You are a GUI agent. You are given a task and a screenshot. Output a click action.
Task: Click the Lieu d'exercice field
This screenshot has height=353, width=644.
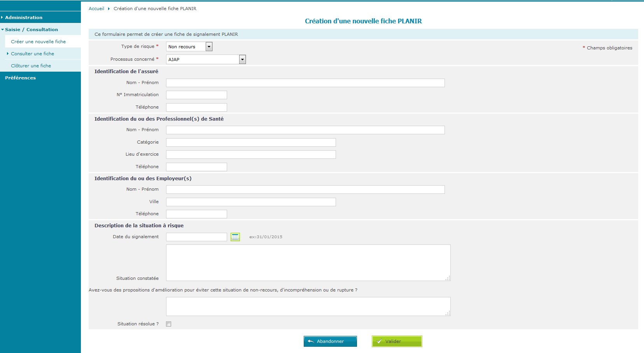click(x=250, y=155)
